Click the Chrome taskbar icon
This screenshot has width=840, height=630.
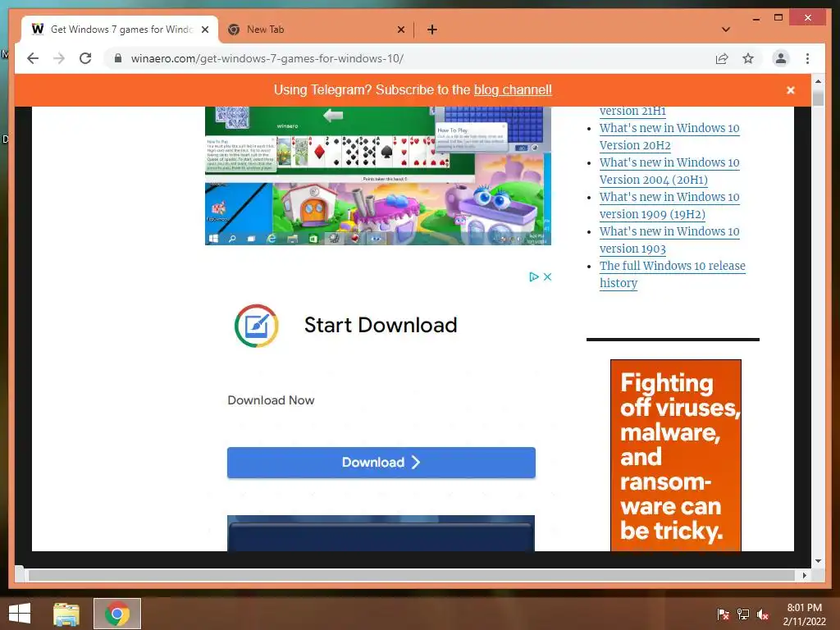[x=117, y=614]
